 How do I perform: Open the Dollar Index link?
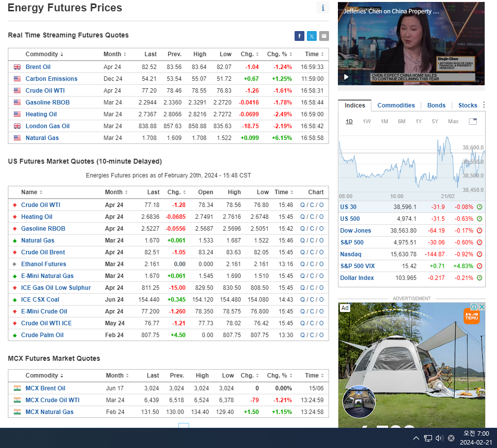click(x=357, y=278)
